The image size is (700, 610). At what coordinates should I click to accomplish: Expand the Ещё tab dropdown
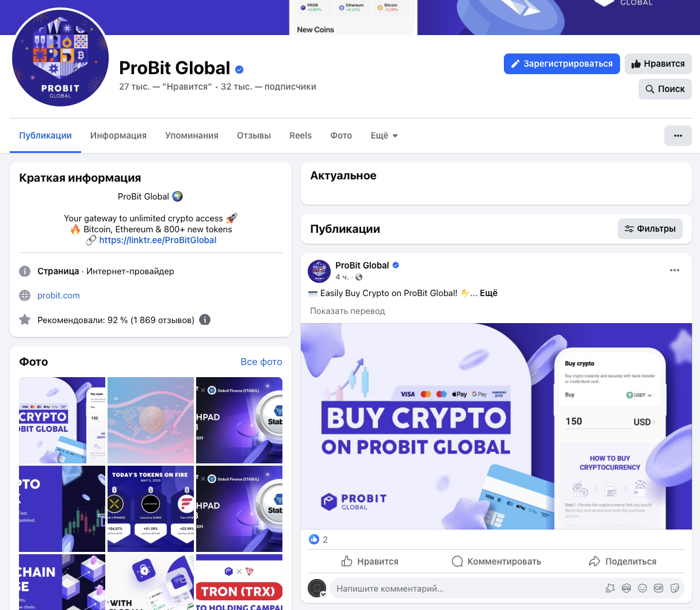pos(384,136)
